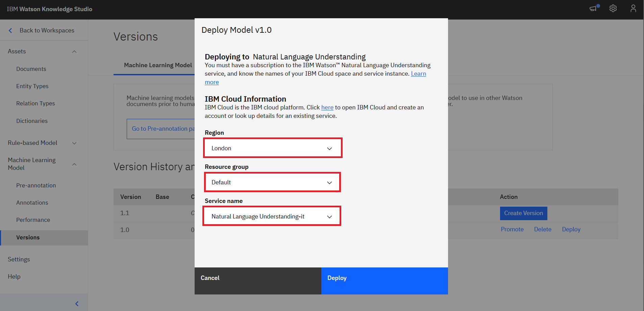Screen dimensions: 644x311
Task: Go to Documents in the sidebar
Action: coord(31,69)
